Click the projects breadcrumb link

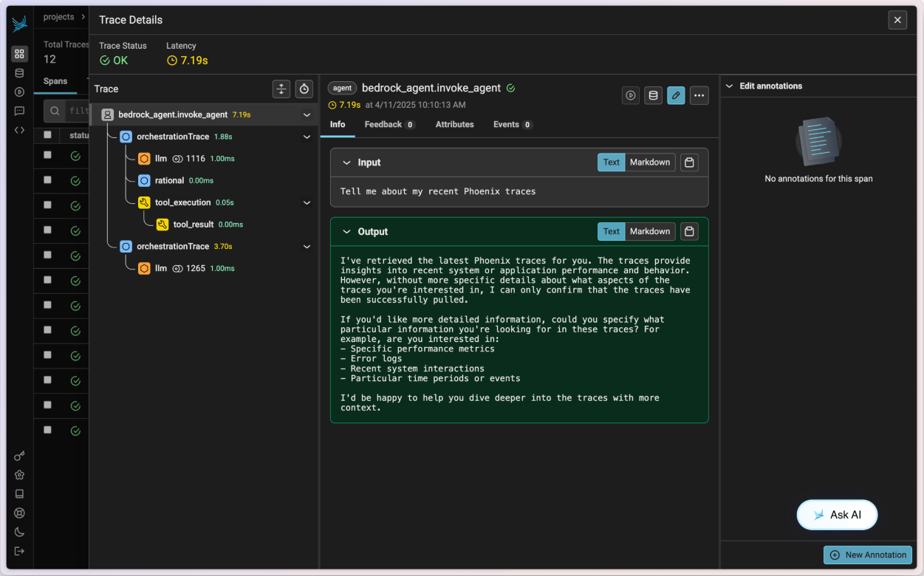point(59,16)
